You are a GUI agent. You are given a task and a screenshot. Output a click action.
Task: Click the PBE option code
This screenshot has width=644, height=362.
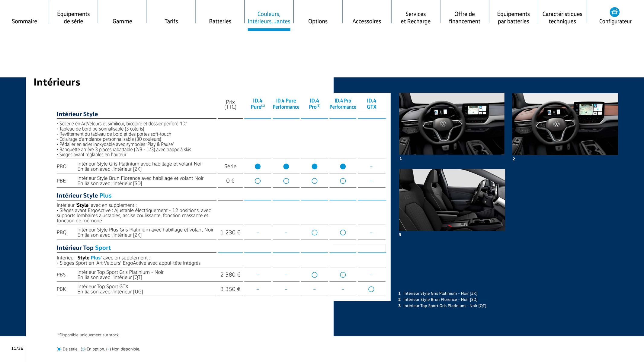coord(61,181)
